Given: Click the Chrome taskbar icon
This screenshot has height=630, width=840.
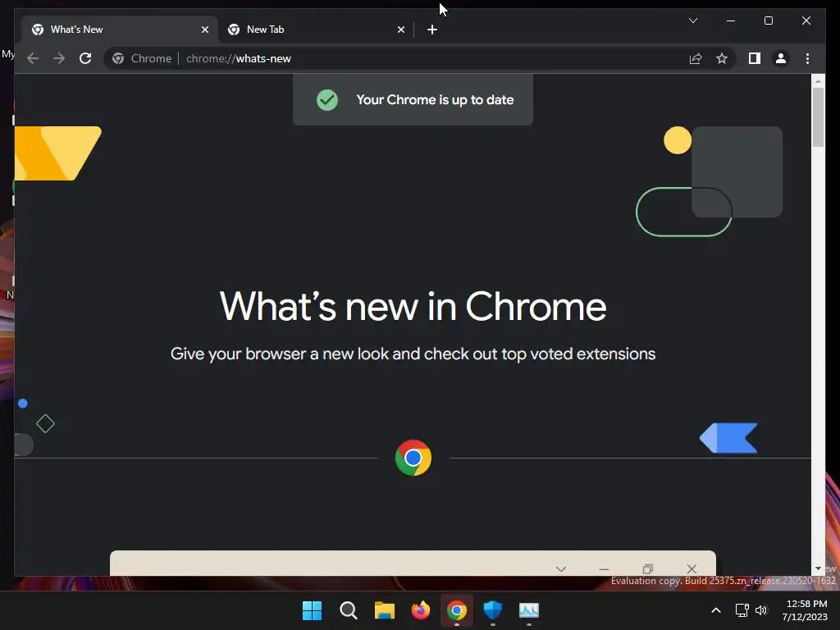Looking at the screenshot, I should (456, 610).
